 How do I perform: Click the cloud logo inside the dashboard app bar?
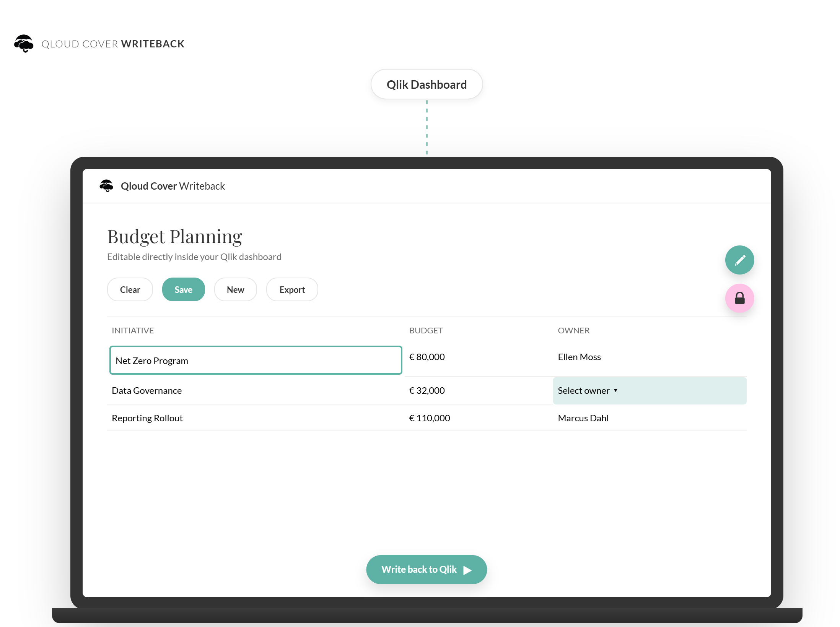click(106, 186)
